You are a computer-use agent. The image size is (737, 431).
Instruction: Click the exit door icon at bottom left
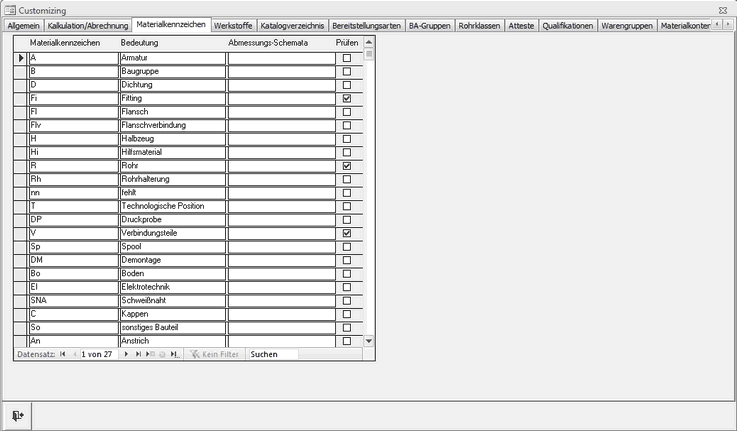pyautogui.click(x=18, y=414)
